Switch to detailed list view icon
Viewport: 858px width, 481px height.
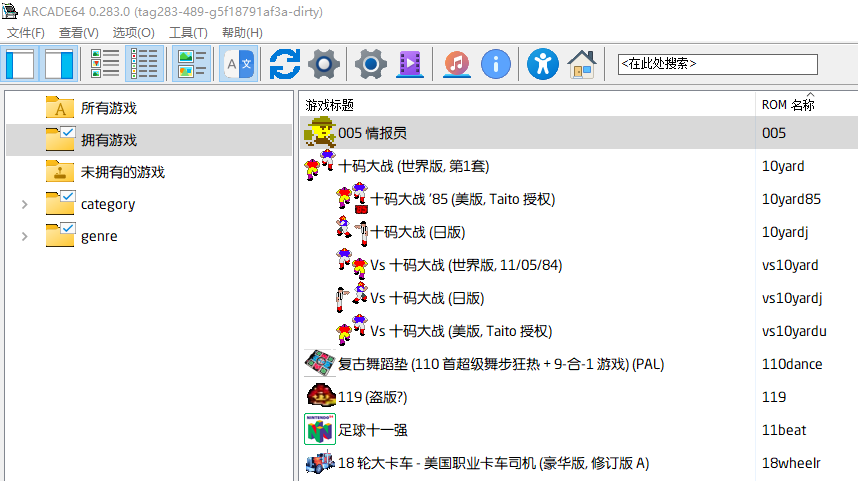(105, 64)
